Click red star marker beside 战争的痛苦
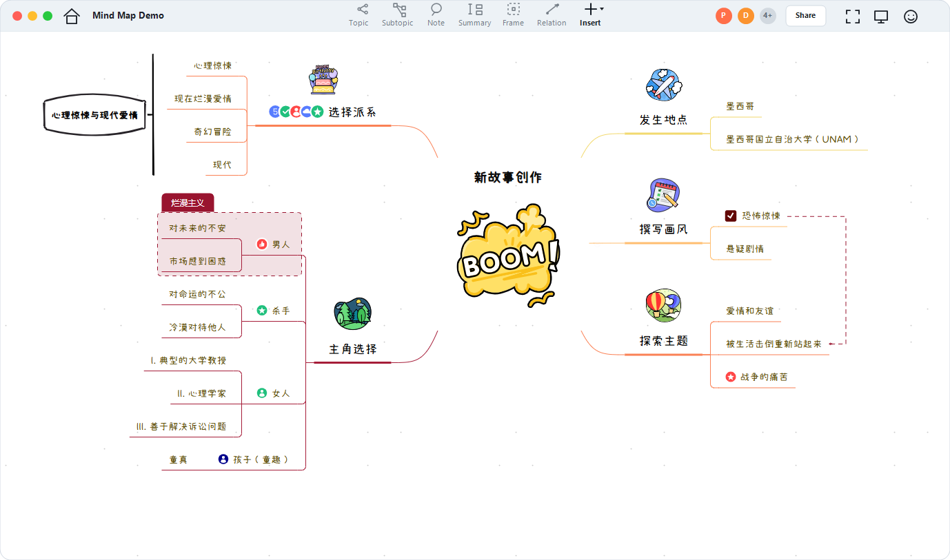This screenshot has height=560, width=950. (x=731, y=377)
